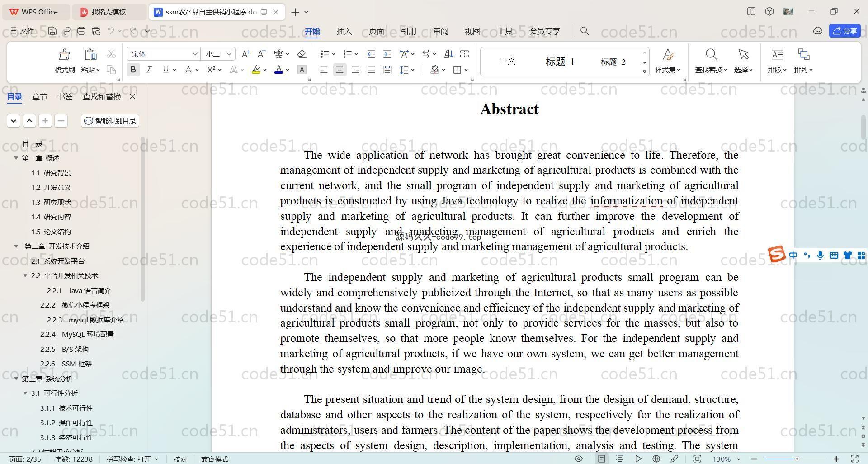Open the numbered list dropdown
Viewport: 868px width, 464px height.
tap(356, 54)
